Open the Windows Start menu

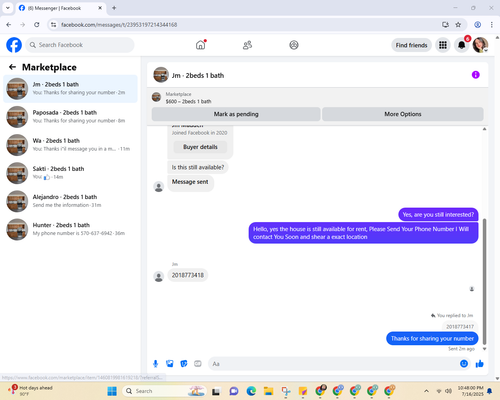112,391
